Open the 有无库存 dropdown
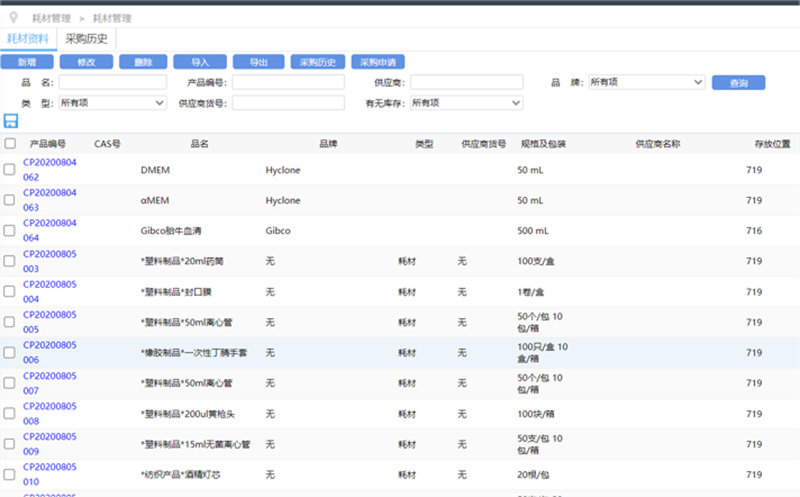The image size is (800, 497). tap(466, 102)
